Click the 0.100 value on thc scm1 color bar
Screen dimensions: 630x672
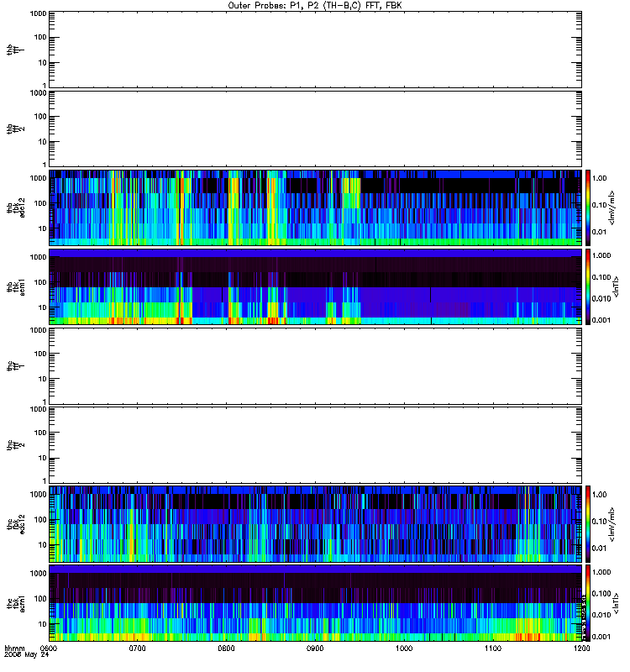[601, 594]
